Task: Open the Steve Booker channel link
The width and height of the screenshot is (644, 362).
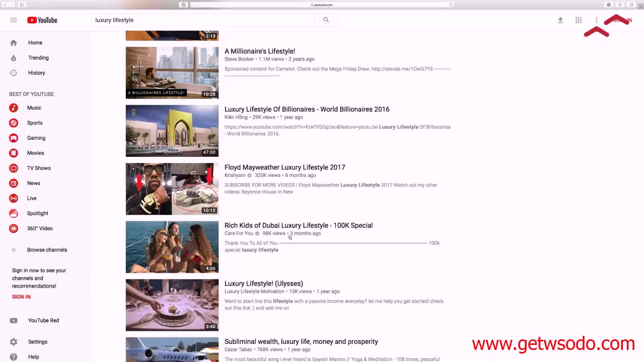Action: coord(239,59)
